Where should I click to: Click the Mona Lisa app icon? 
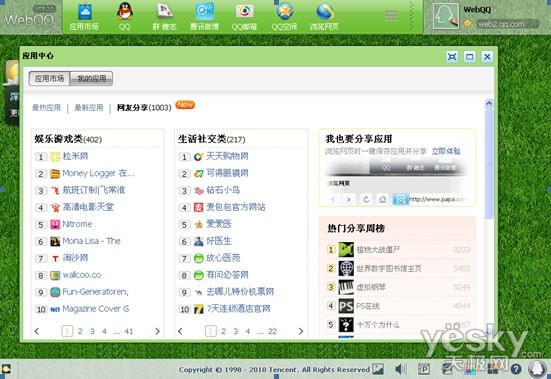(x=55, y=241)
